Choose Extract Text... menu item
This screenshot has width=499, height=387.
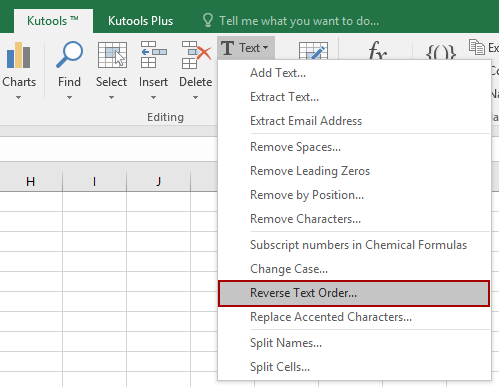pyautogui.click(x=354, y=97)
